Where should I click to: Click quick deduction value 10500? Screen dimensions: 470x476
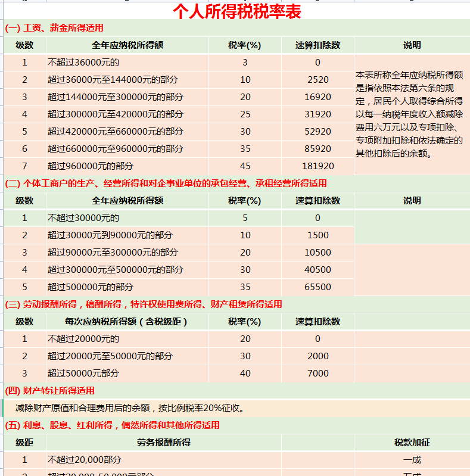click(318, 253)
